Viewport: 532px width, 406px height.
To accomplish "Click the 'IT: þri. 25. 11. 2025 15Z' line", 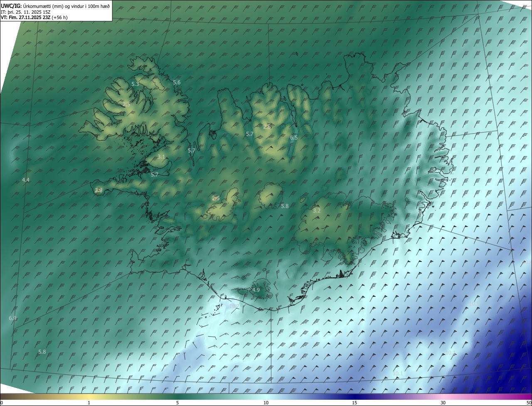I will (26, 12).
